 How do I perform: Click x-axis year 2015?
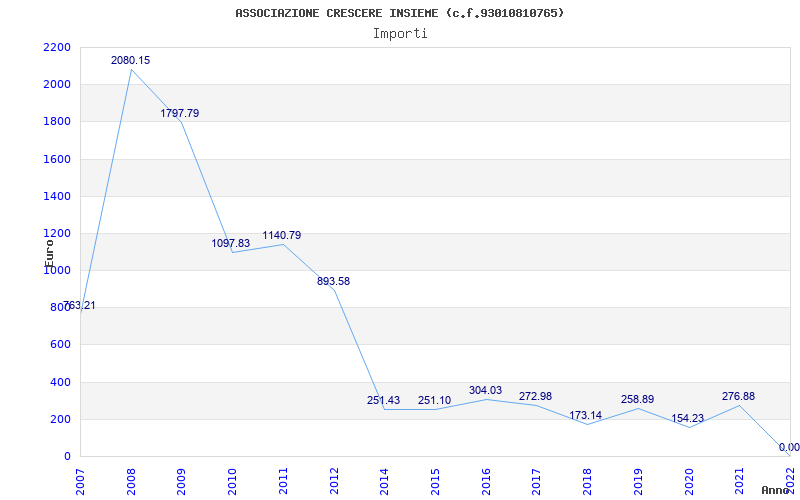coord(435,481)
